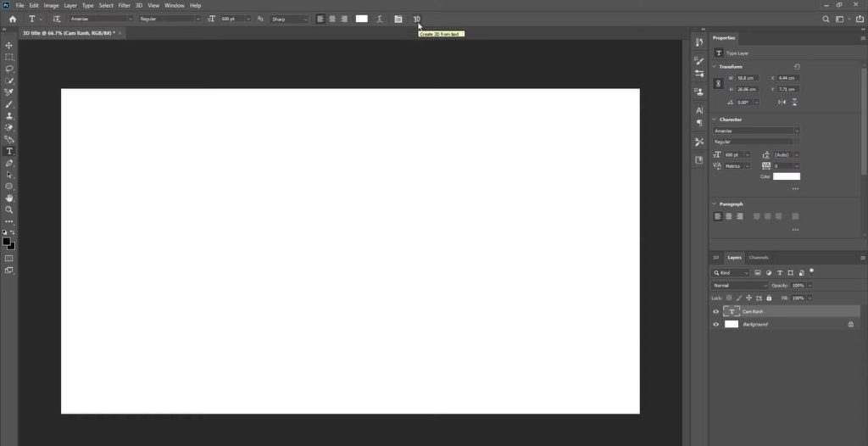Screen dimensions: 868x446
Task: Open layer blend mode Normal dropdown
Action: [739, 286]
